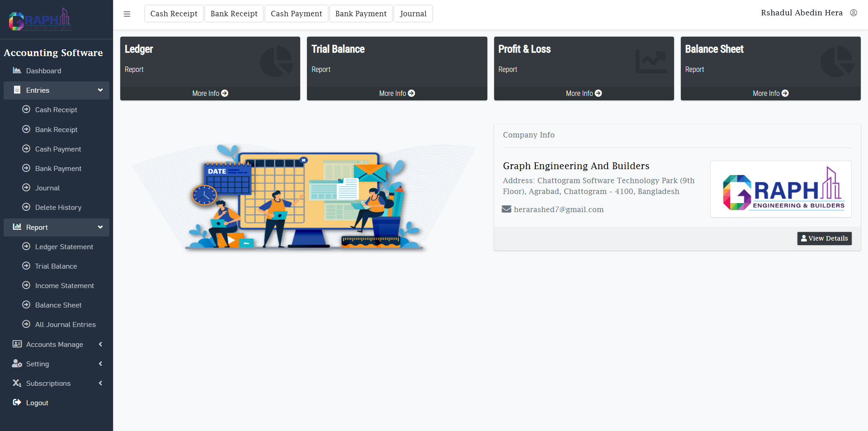This screenshot has height=431, width=868.
Task: Expand the Subscriptions submenu chevron
Action: coord(100,383)
